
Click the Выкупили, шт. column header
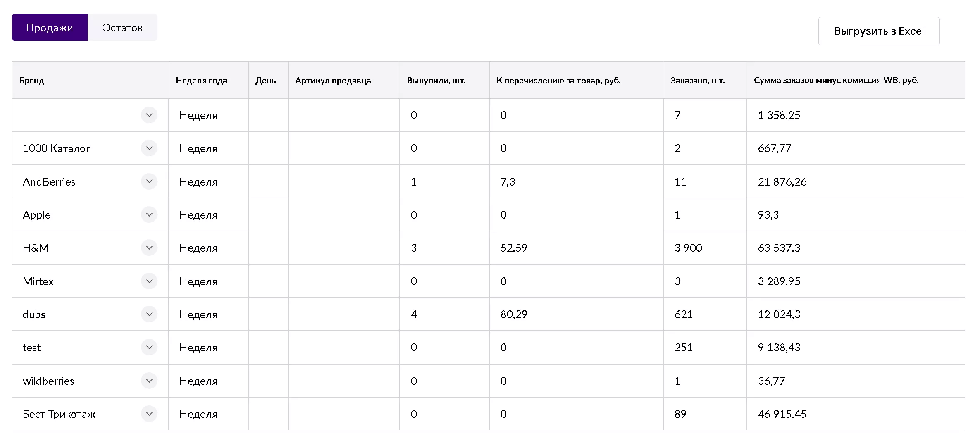coord(436,81)
